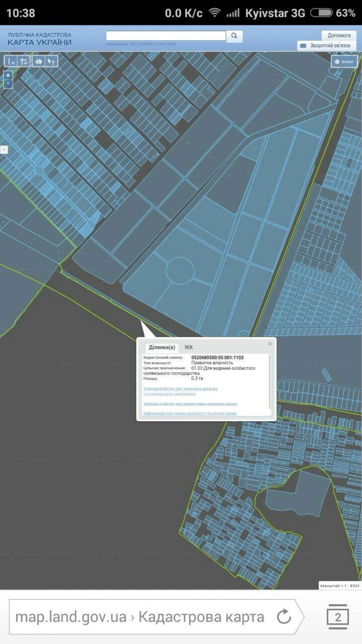
Task: Select the distance measurement tool
Action: (10, 61)
